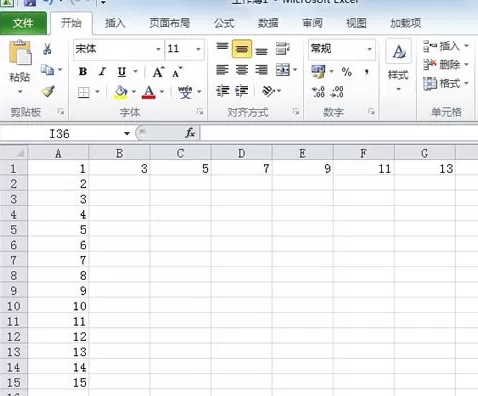Image resolution: width=478 pixels, height=396 pixels.
Task: Switch to the 插入 Insert tab
Action: coord(115,23)
